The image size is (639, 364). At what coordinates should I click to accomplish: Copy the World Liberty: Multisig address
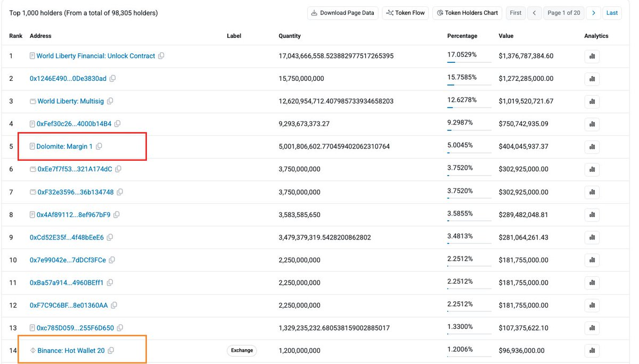110,101
